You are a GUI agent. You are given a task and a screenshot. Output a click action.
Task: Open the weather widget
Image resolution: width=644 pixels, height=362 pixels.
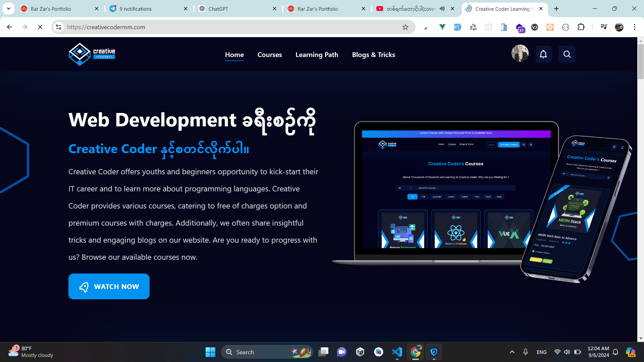point(31,352)
